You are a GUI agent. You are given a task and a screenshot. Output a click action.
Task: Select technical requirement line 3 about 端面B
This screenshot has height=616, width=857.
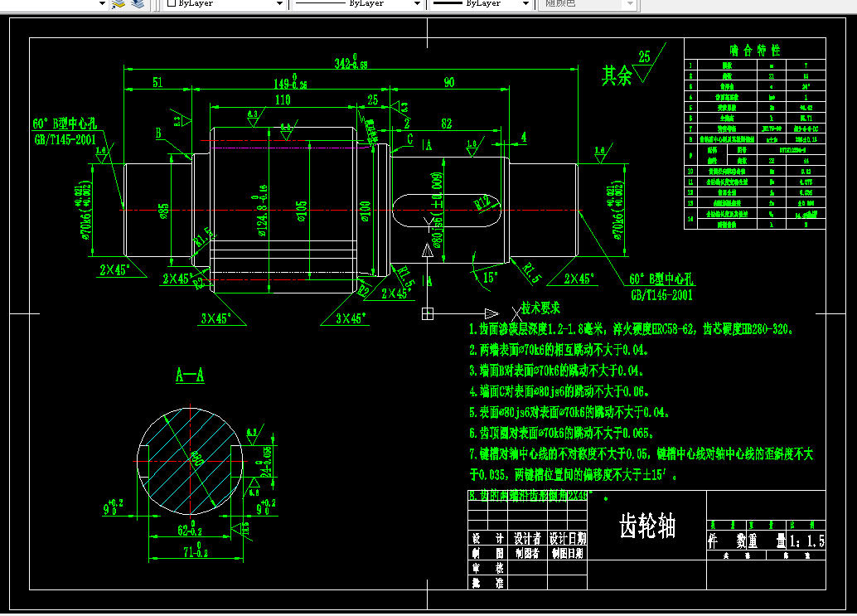point(556,371)
